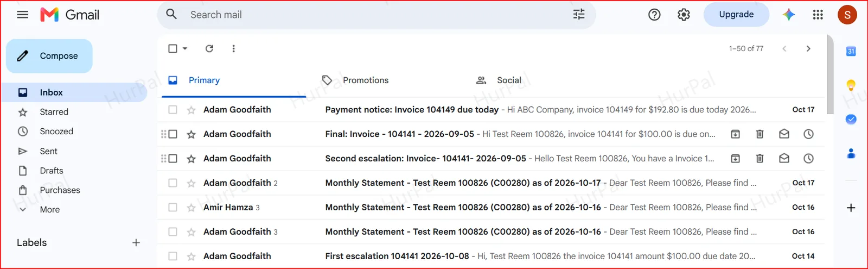Open the select dropdown arrow
The width and height of the screenshot is (868, 269).
pyautogui.click(x=185, y=48)
